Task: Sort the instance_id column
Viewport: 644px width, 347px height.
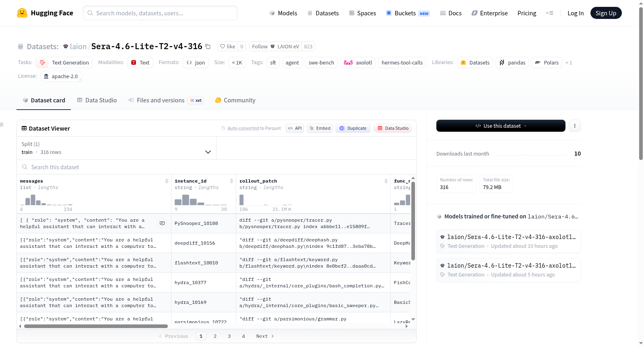Action: point(231,181)
